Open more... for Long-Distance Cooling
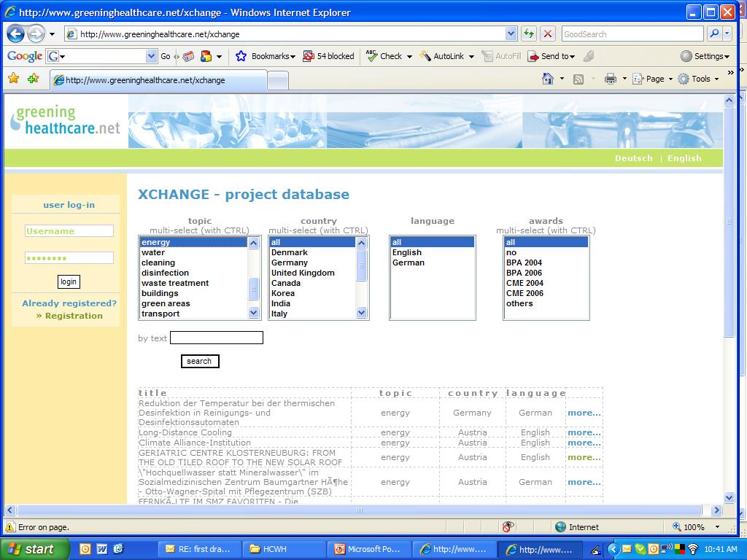 point(584,432)
